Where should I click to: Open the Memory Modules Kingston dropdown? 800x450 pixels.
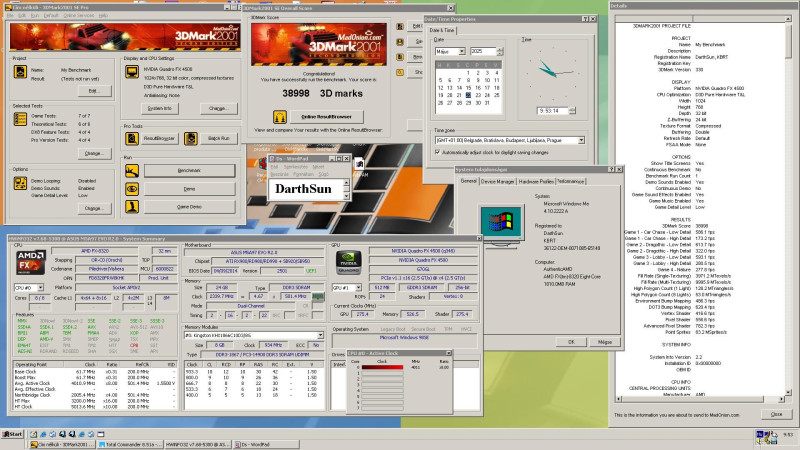(x=320, y=335)
